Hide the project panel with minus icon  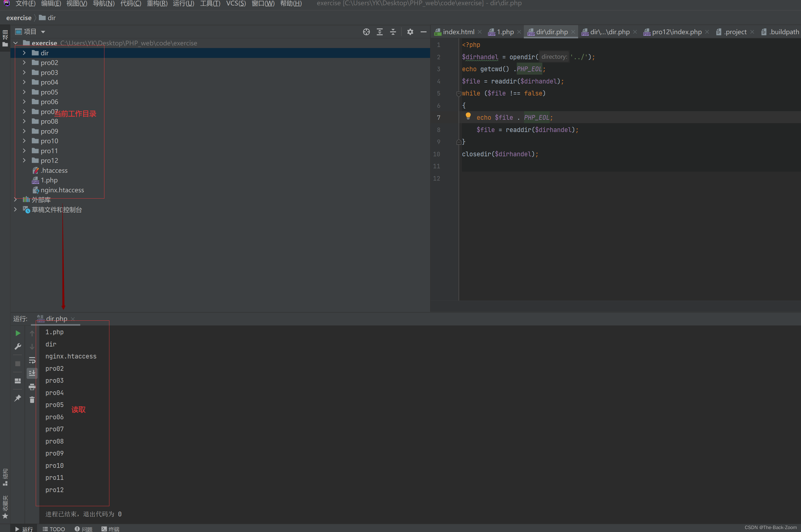[424, 32]
